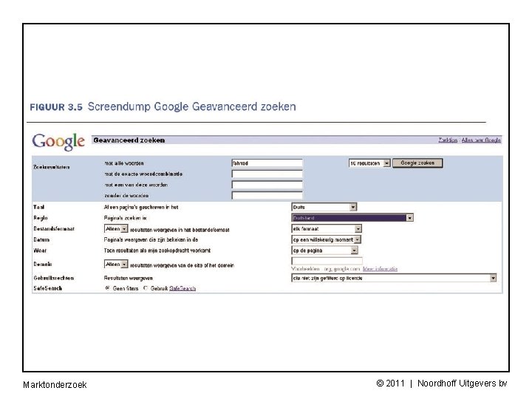Click the 'zonder de woorden' input field
The width and height of the screenshot is (532, 399).
pos(267,195)
